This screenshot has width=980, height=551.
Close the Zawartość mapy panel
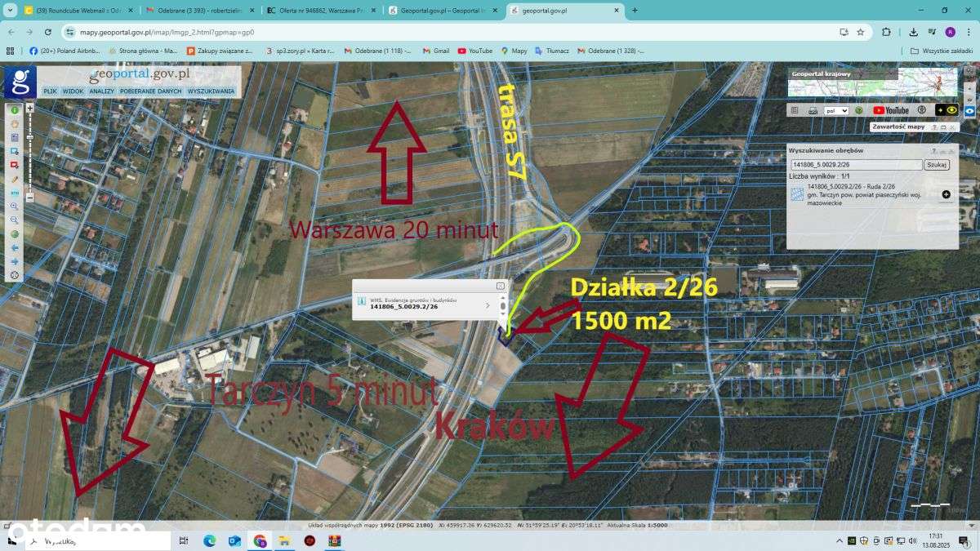[x=952, y=127]
